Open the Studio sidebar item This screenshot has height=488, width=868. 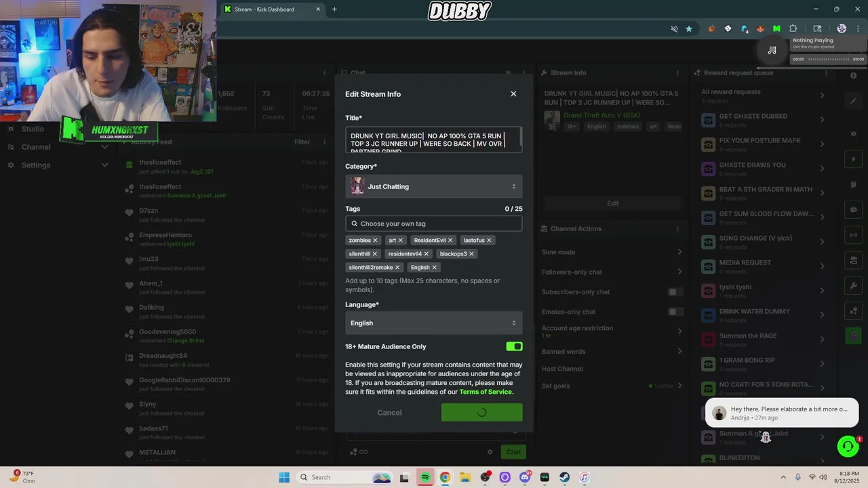[x=33, y=129]
